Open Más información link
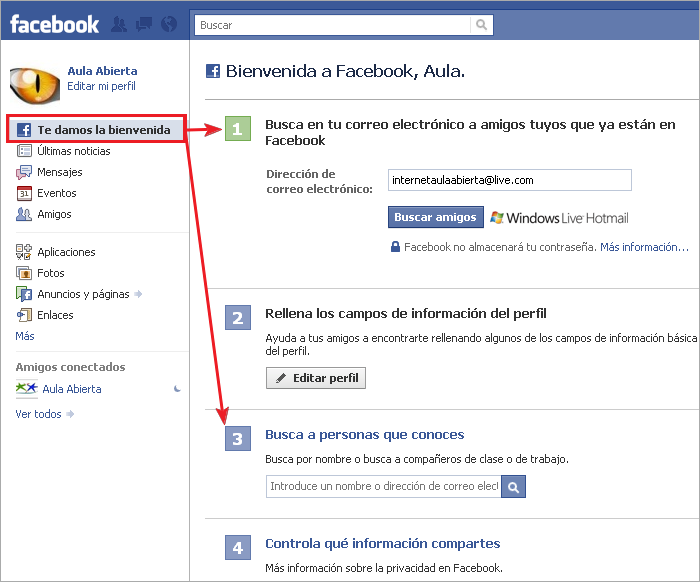700x582 pixels. pyautogui.click(x=644, y=247)
